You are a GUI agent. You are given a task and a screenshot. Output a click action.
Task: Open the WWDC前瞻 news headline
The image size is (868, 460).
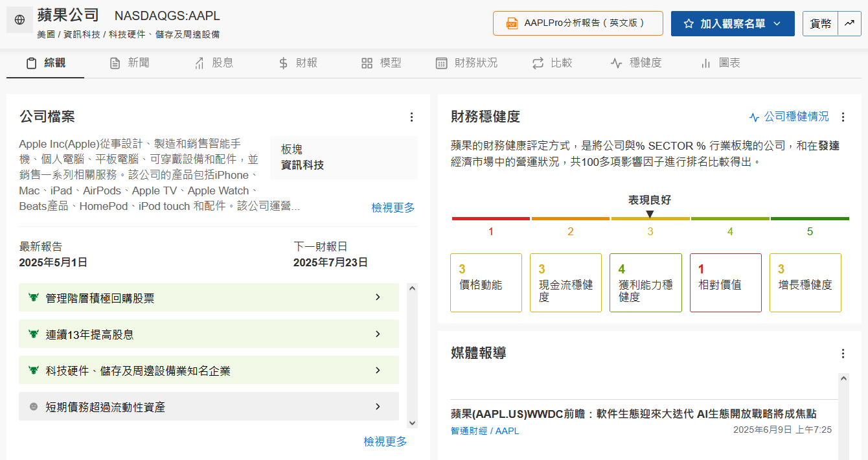[x=634, y=414]
